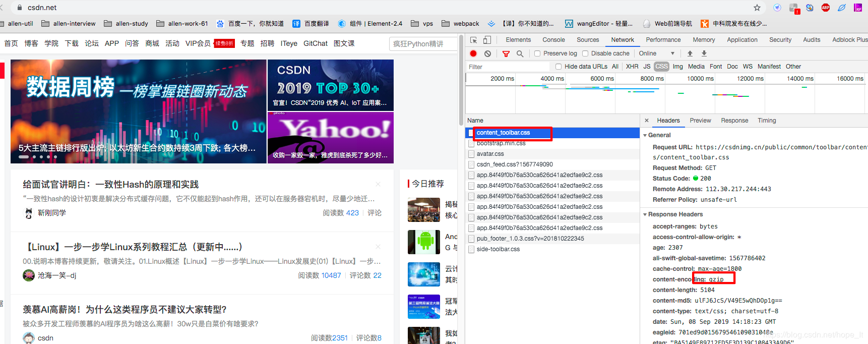This screenshot has height=344, width=868.
Task: Open the webpack bookmark folder
Action: (460, 24)
